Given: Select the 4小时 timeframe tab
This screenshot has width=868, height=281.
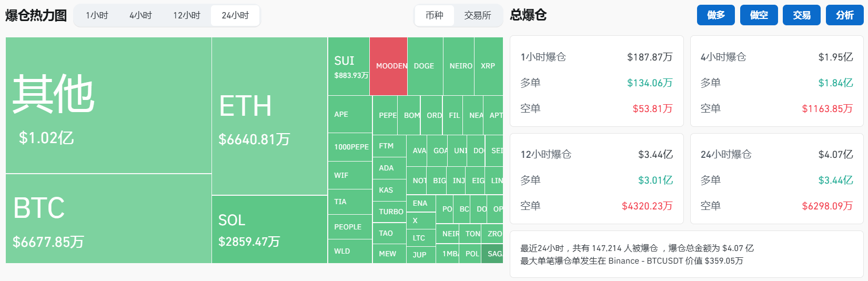Looking at the screenshot, I should (140, 15).
